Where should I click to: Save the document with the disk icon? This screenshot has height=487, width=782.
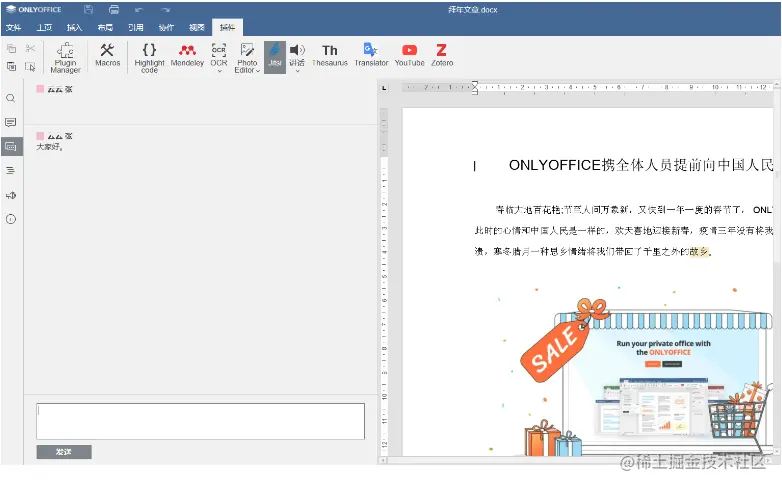point(88,9)
